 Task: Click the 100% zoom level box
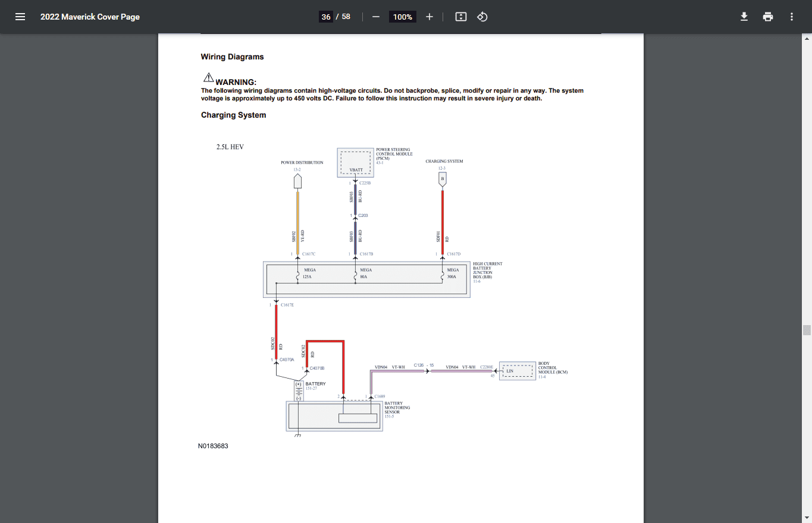pyautogui.click(x=403, y=17)
